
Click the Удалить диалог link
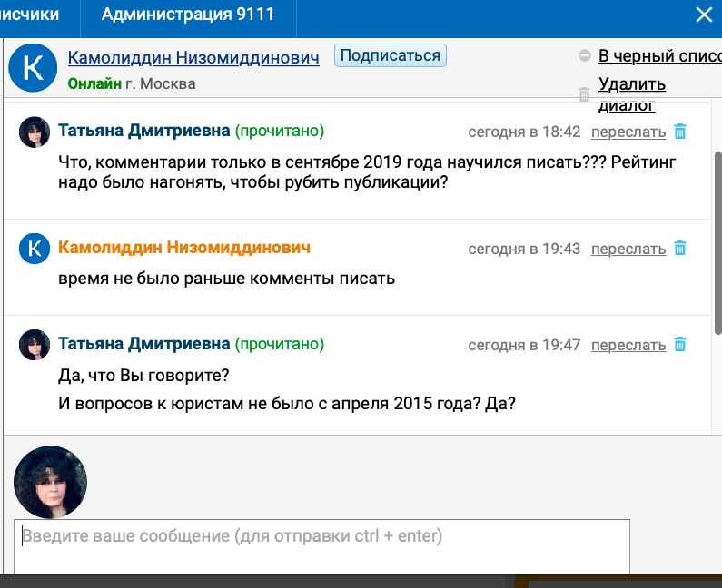point(632,93)
